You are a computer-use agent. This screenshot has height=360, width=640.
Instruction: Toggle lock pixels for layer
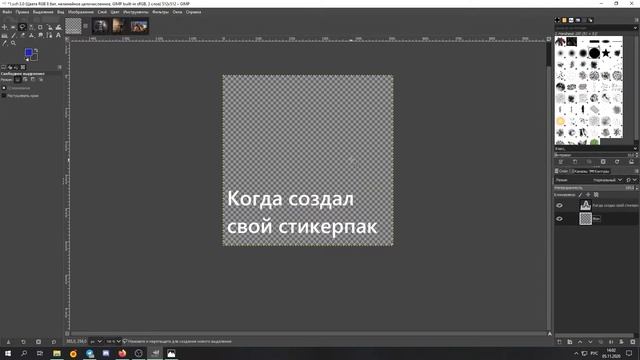580,195
